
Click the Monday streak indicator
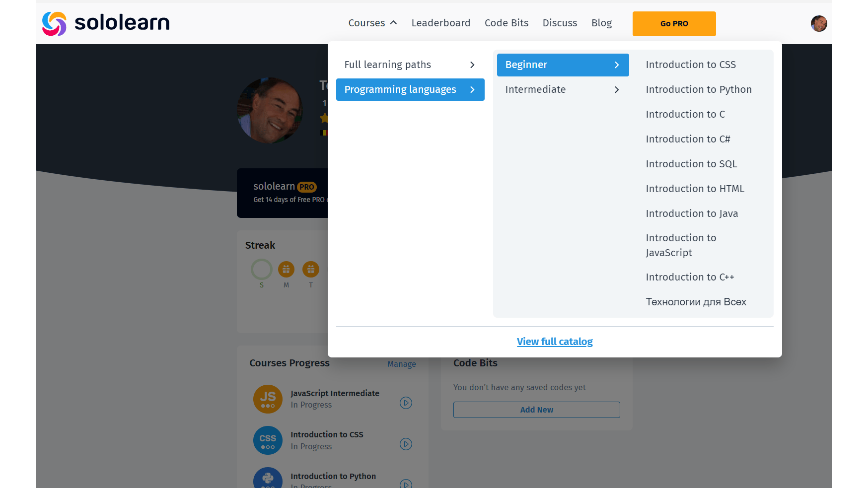click(x=286, y=269)
